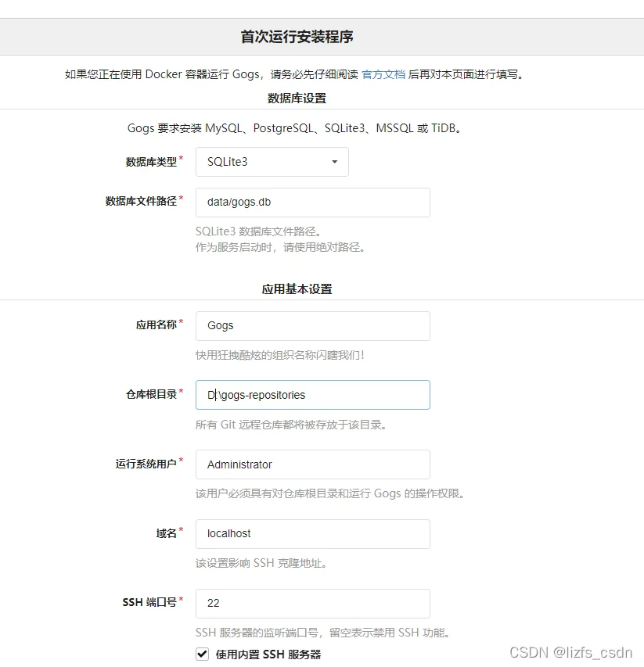
Task: Click the 首次运行安装程序 heading
Action: point(297,37)
